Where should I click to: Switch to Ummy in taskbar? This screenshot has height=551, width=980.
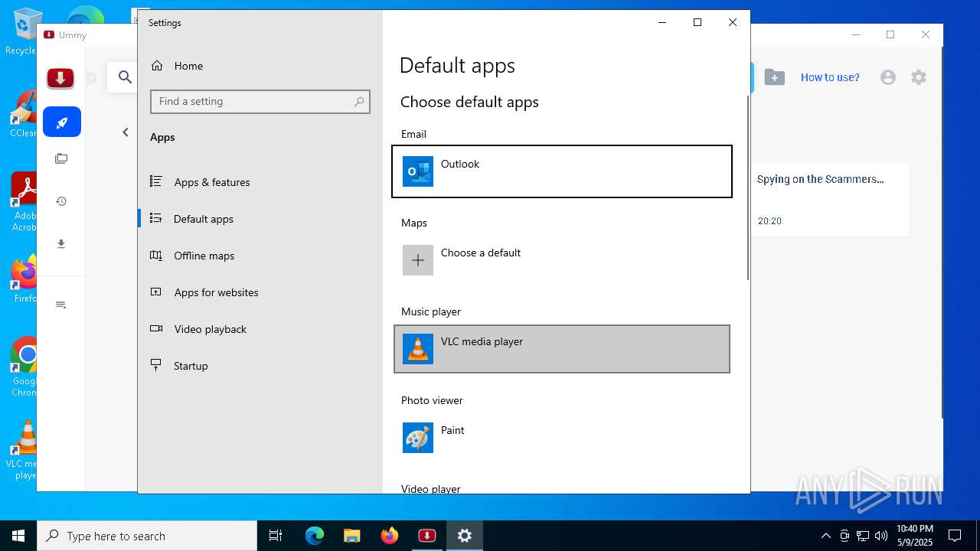pos(427,536)
